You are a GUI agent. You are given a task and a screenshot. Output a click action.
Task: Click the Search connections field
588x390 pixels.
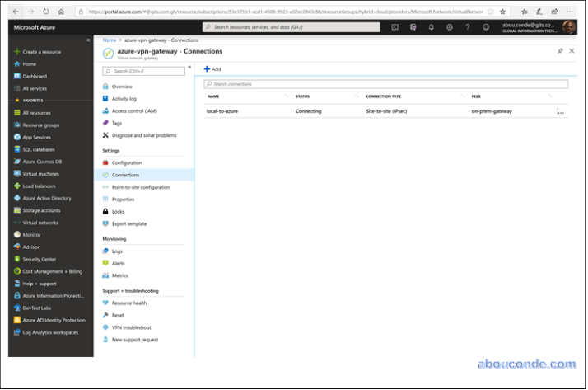[385, 84]
